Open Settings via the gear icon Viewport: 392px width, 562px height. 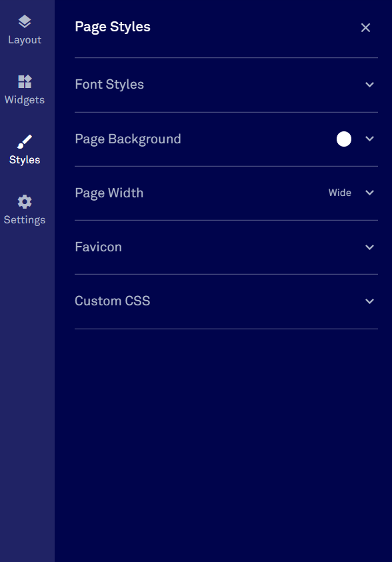tap(25, 202)
